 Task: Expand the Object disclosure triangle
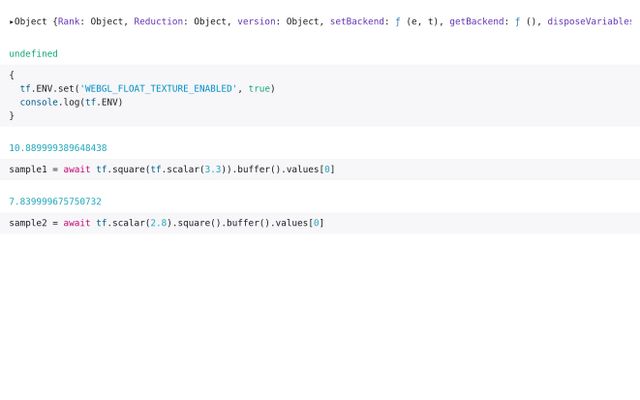tap(12, 21)
